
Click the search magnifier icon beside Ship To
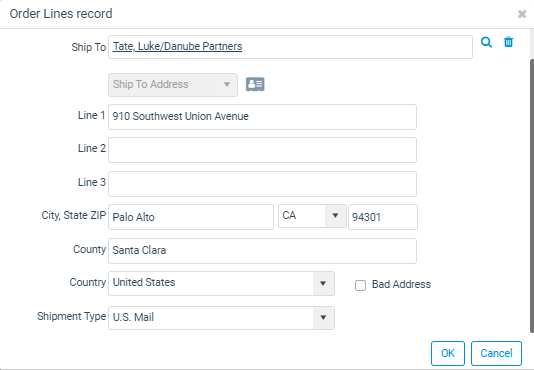[x=486, y=42]
